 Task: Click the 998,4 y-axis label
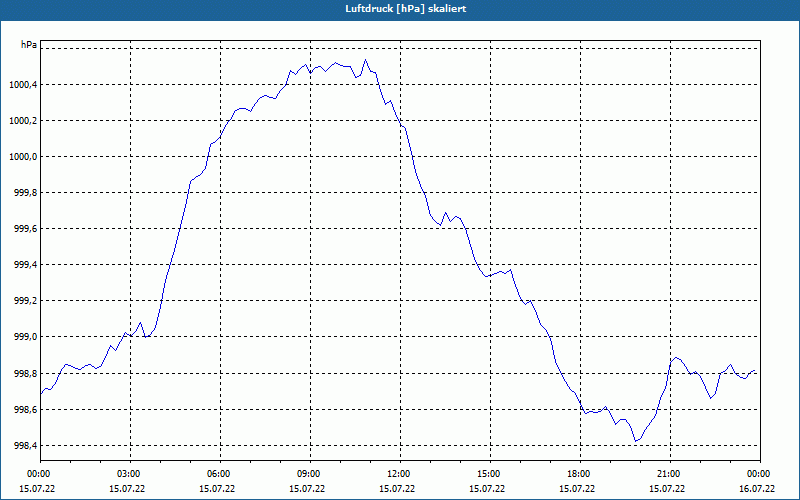click(x=26, y=446)
